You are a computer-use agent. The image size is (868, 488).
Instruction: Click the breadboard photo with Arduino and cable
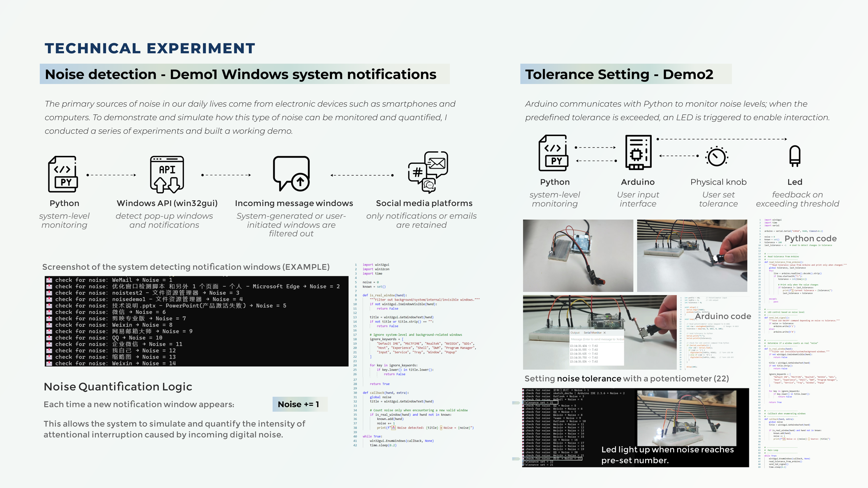[578, 255]
